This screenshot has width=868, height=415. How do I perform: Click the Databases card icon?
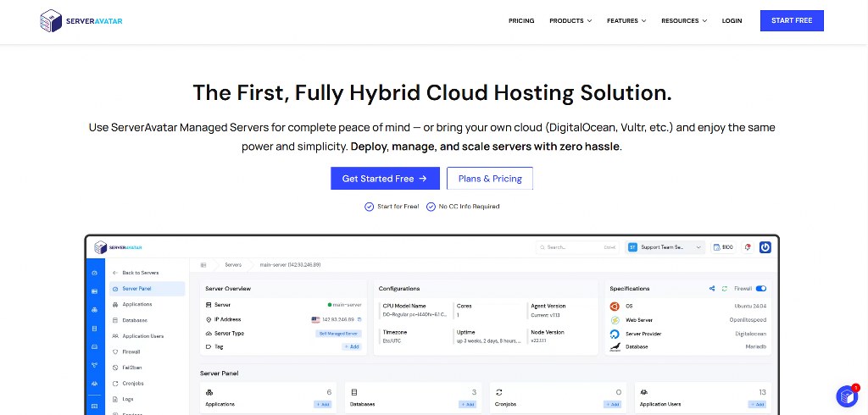(x=353, y=392)
